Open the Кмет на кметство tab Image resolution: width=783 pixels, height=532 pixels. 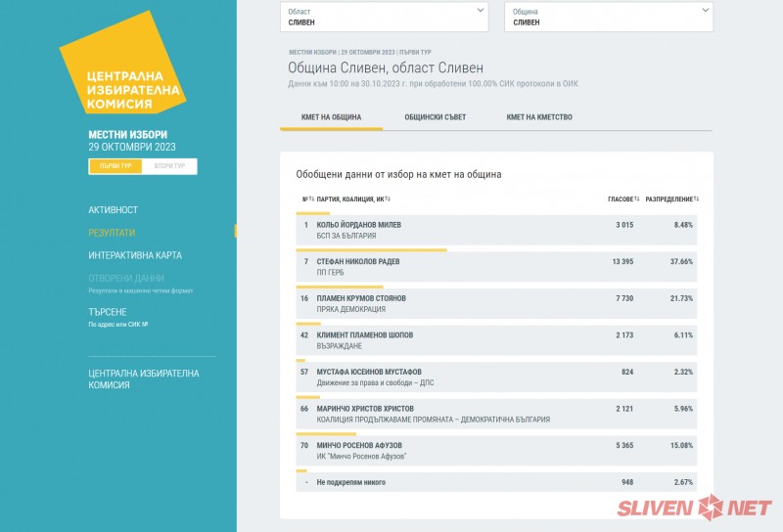pyautogui.click(x=539, y=117)
